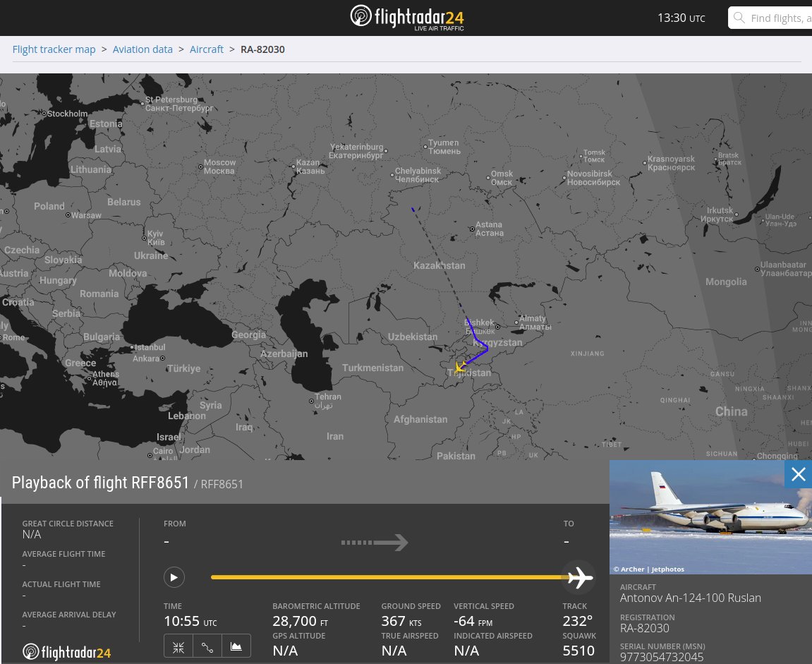The height and width of the screenshot is (664, 812).
Task: Click the 13:30 UTC clock in the header
Action: (681, 18)
